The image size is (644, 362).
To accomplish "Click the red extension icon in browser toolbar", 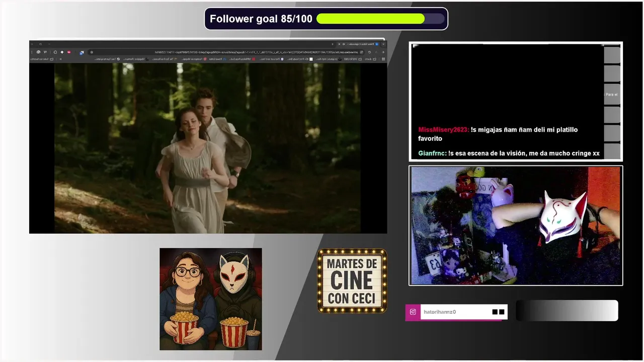I will pyautogui.click(x=69, y=52).
